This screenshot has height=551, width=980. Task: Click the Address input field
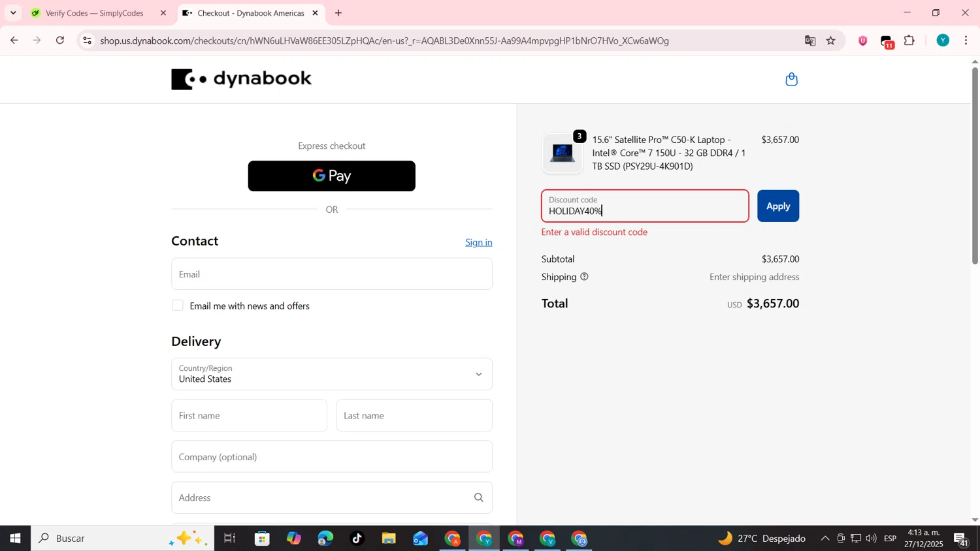[332, 498]
